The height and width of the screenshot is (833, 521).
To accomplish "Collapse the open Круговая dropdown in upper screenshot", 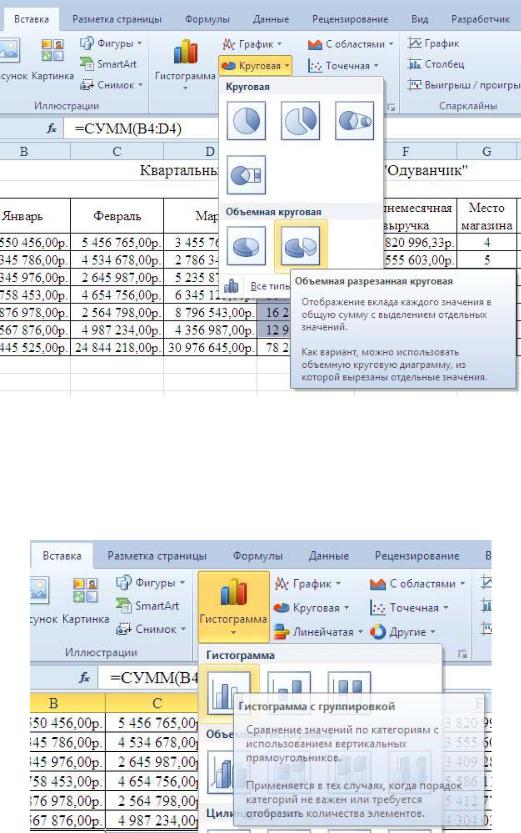I will [x=255, y=66].
